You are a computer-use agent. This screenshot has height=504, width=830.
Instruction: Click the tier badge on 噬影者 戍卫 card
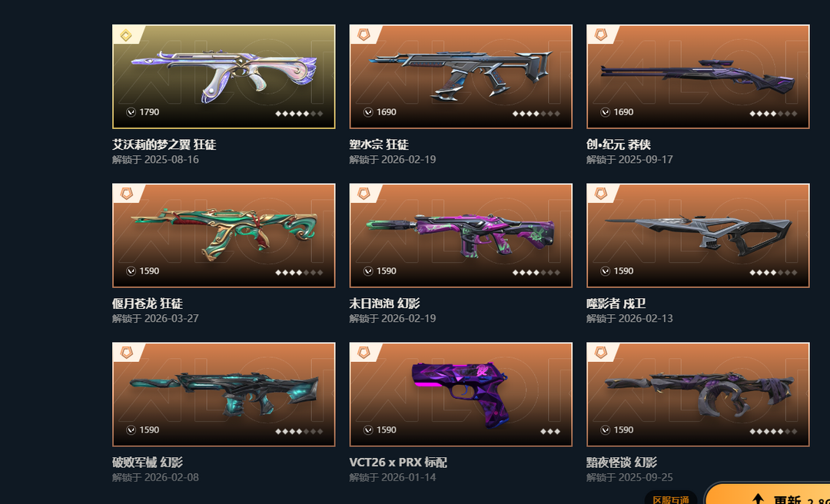(600, 194)
